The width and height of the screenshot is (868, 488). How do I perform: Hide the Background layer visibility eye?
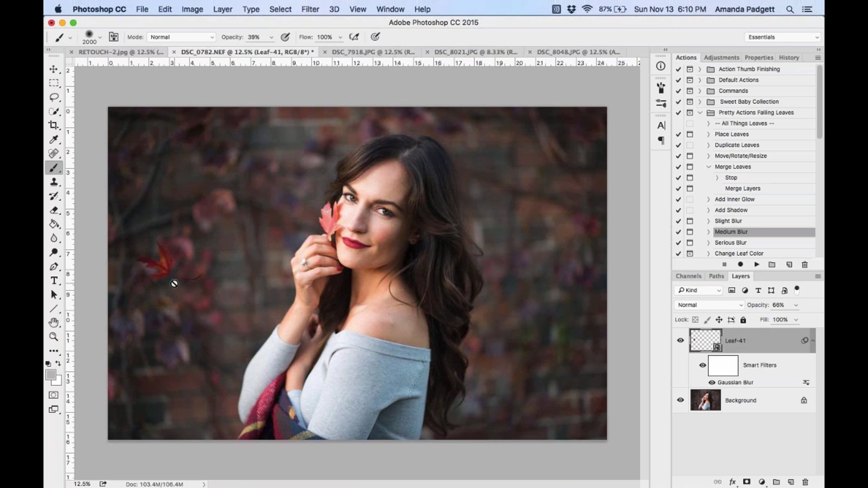pyautogui.click(x=680, y=400)
